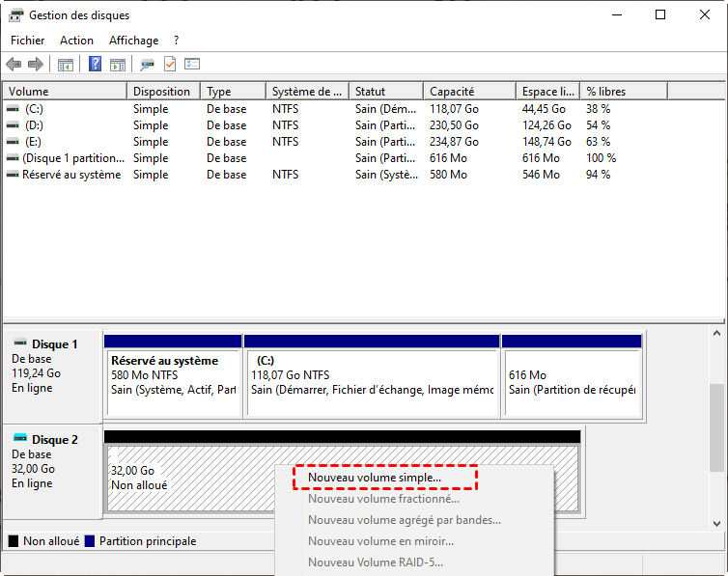Viewport: 728px width, 576px height.
Task: Click the Forward arrow toolbar icon
Action: (36, 65)
